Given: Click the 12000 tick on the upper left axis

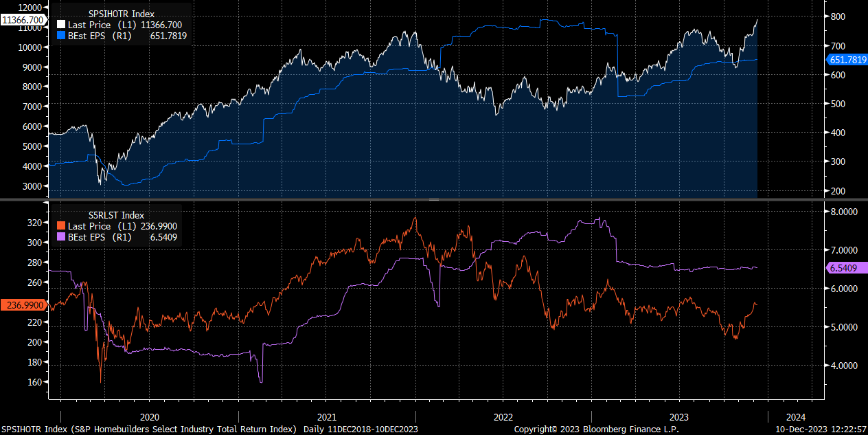Looking at the screenshot, I should [x=32, y=7].
